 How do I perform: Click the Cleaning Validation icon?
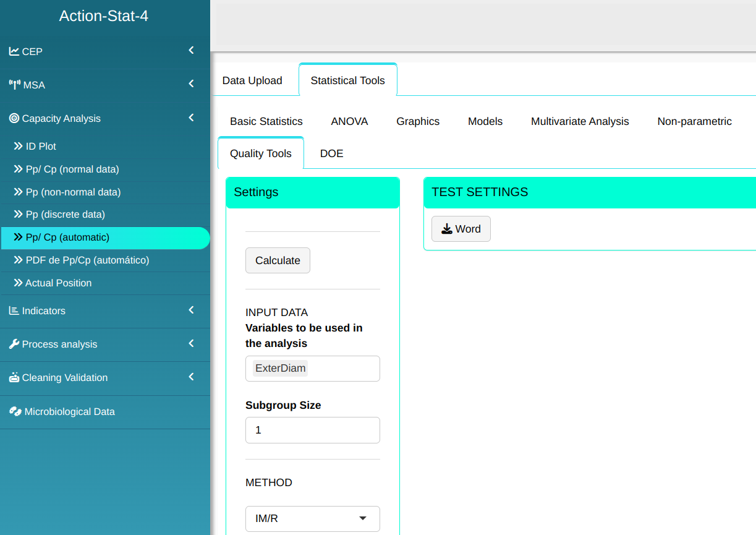pos(14,377)
